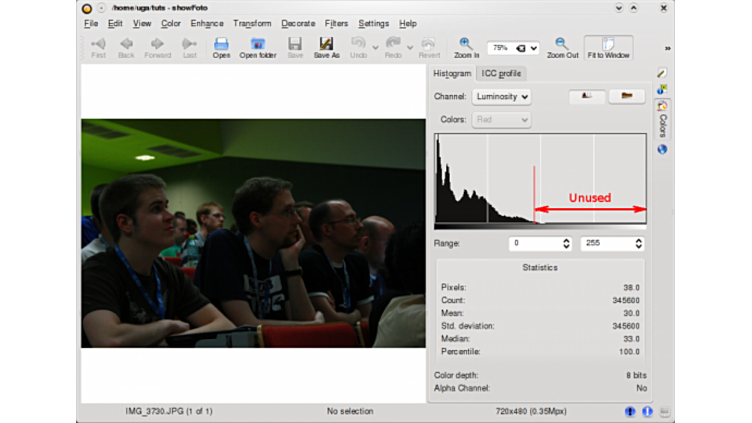This screenshot has width=752, height=423.
Task: Toggle over-exposure indicator in status bar
Action: [647, 411]
